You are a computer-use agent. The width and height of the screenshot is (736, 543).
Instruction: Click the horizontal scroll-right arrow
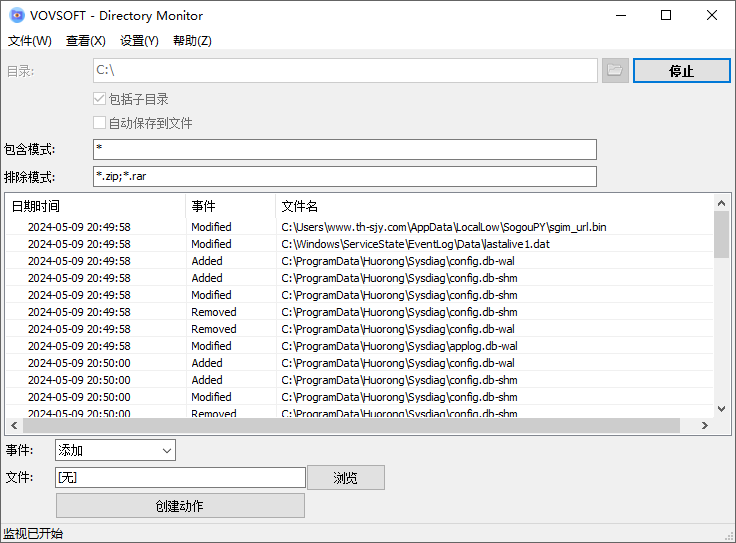704,425
